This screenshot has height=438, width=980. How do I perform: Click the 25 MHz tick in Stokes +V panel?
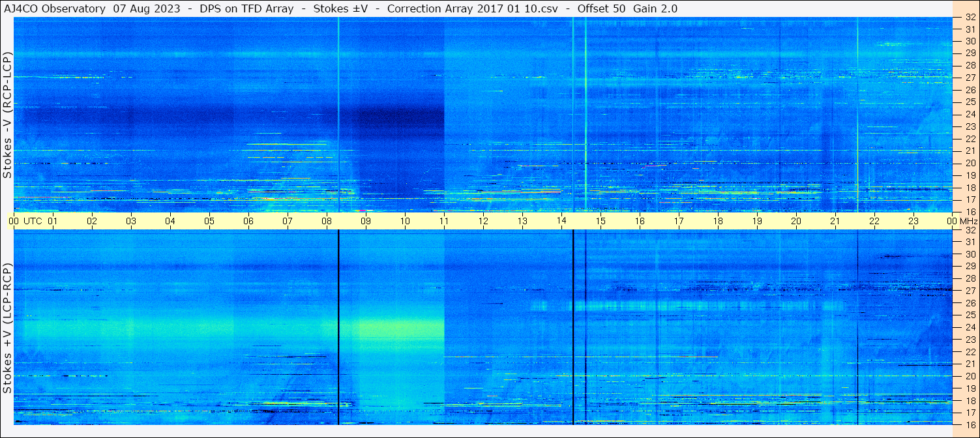coord(970,315)
